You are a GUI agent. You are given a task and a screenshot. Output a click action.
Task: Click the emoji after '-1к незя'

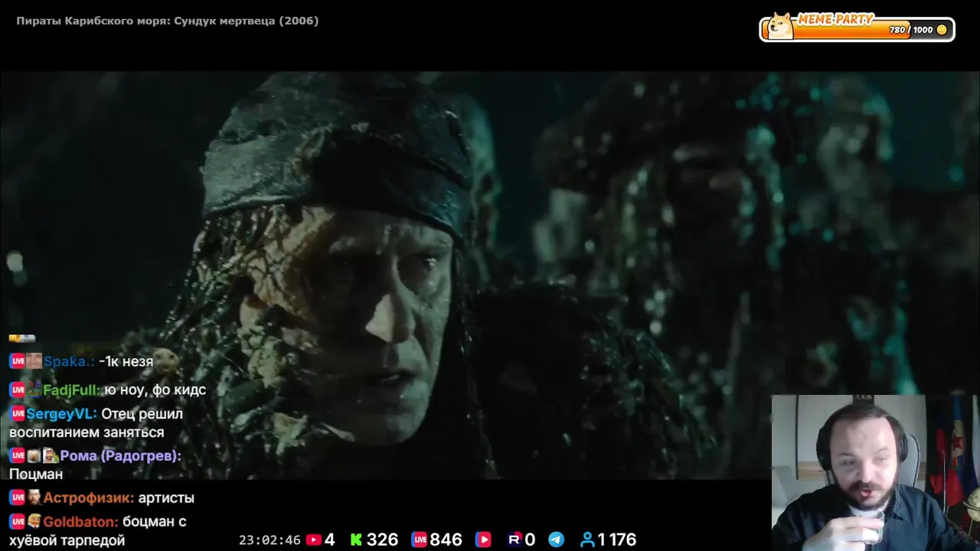click(167, 360)
